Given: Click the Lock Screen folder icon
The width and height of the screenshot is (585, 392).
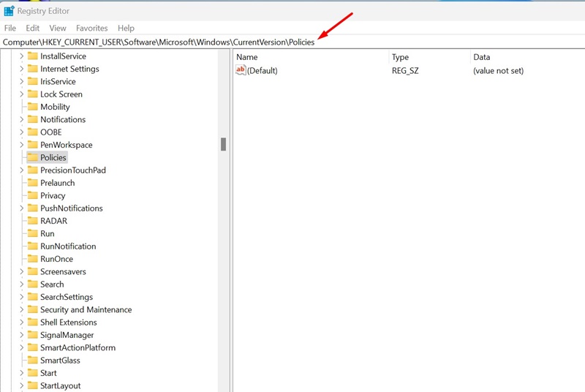Looking at the screenshot, I should click(33, 94).
